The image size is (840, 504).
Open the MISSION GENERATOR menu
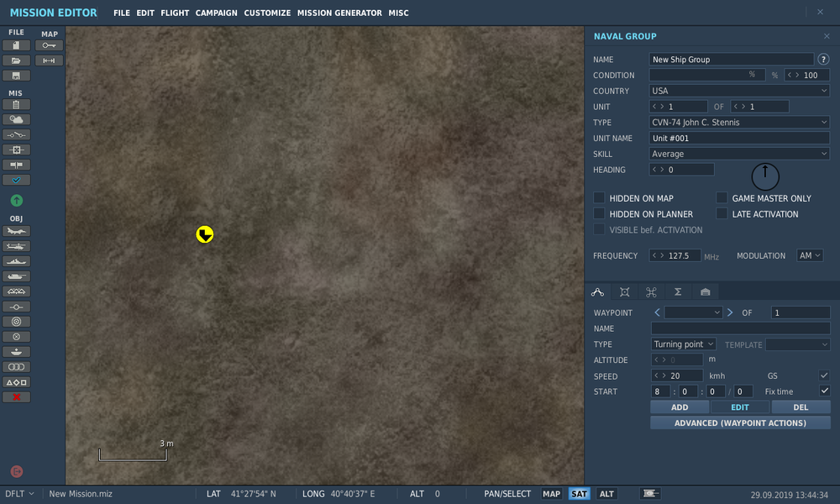click(339, 13)
